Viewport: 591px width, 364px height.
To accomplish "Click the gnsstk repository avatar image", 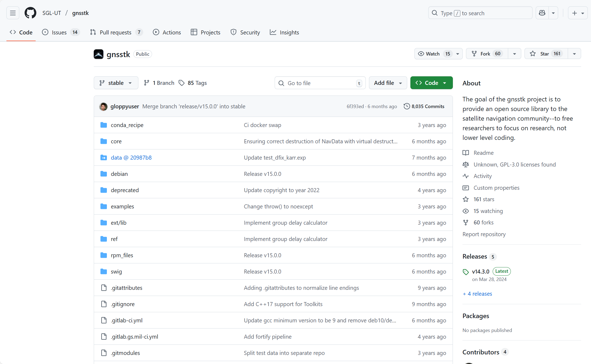I will click(x=99, y=54).
